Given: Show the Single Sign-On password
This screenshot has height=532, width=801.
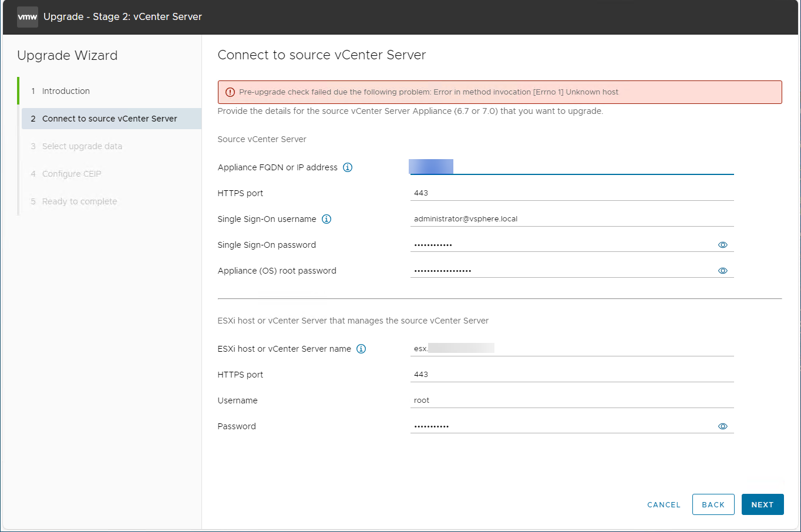Looking at the screenshot, I should pyautogui.click(x=723, y=245).
